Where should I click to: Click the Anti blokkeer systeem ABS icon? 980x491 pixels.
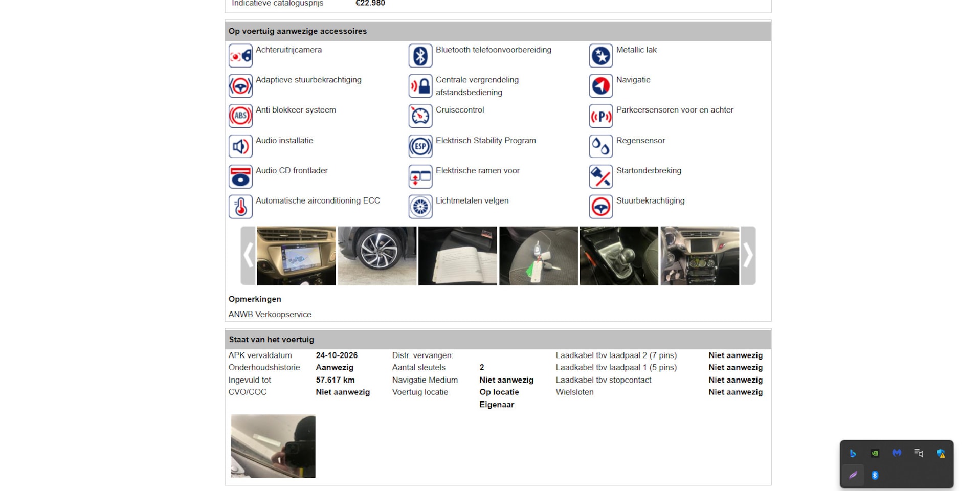tap(240, 116)
